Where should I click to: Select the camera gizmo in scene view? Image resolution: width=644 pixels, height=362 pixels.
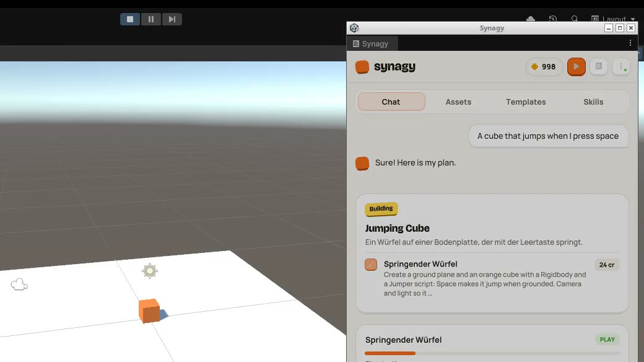pyautogui.click(x=19, y=285)
